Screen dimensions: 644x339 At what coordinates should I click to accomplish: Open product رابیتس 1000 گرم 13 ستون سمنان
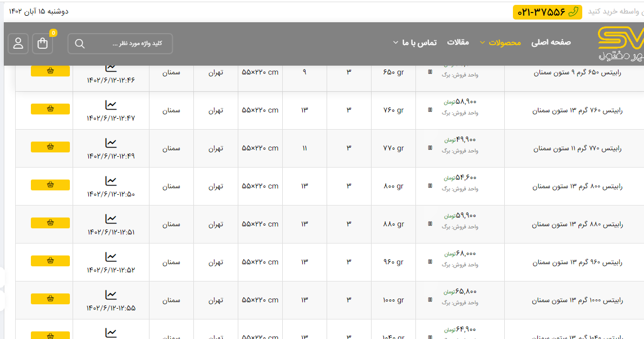(x=577, y=300)
